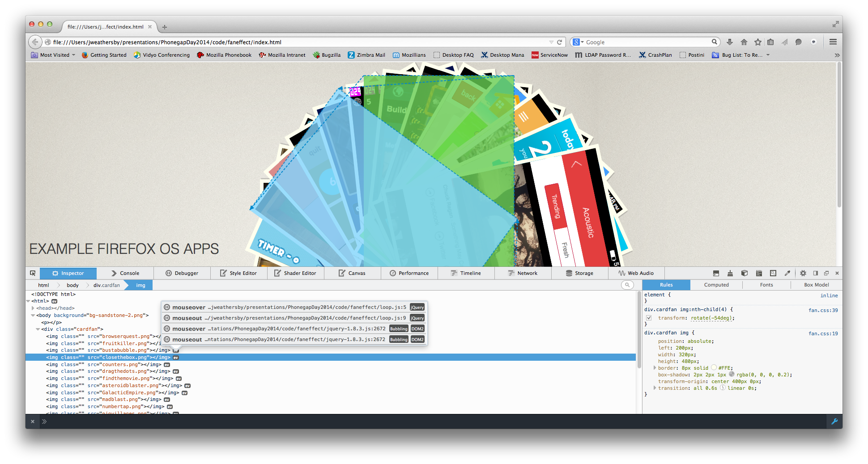Uncheck the transform rotate(-54deg) property
Screen dimensions: 868x464
click(649, 318)
